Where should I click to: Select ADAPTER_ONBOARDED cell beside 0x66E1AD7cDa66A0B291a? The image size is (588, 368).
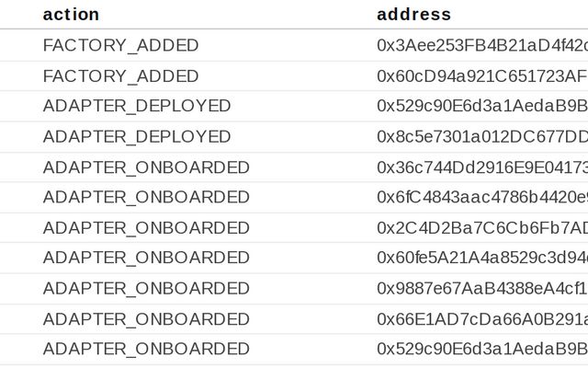(146, 319)
